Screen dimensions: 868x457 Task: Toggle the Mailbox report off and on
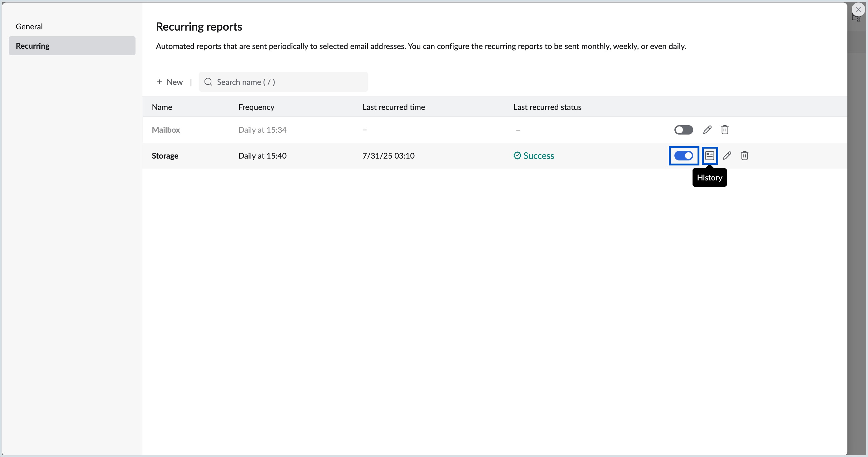(x=683, y=130)
